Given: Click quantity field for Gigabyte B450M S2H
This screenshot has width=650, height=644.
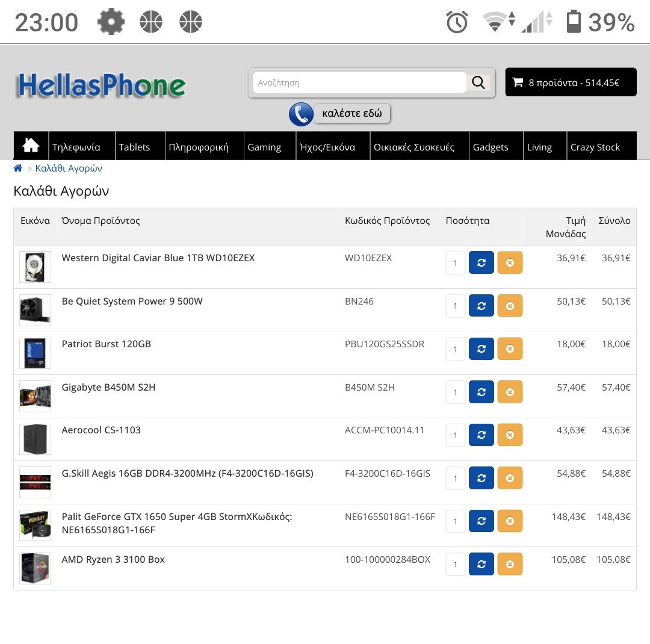Looking at the screenshot, I should coord(456,392).
